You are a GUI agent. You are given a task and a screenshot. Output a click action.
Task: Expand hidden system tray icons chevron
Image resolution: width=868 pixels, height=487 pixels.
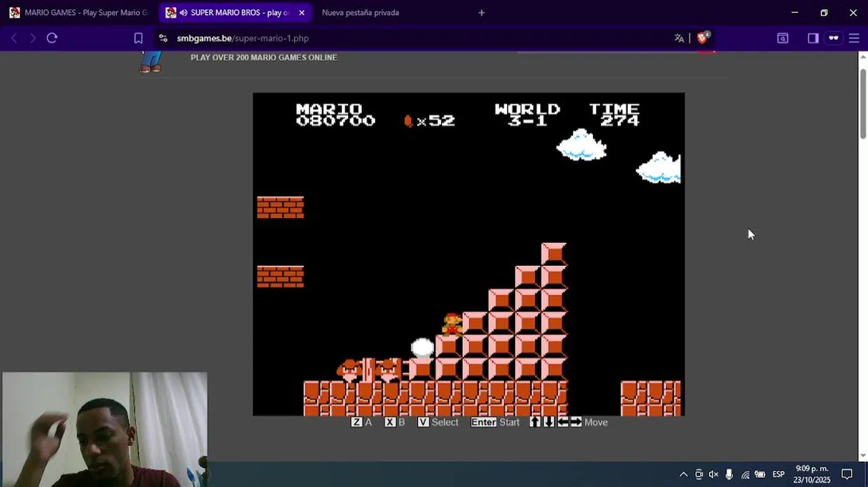[x=683, y=474]
